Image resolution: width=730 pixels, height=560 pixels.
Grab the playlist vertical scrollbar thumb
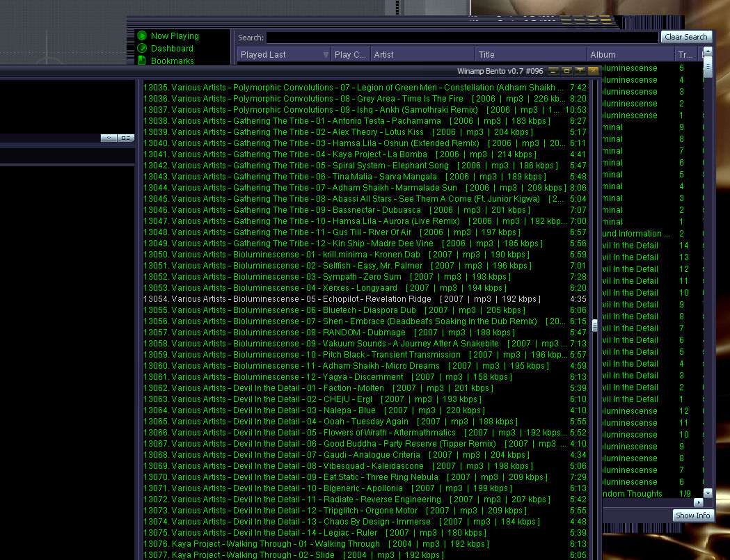[594, 326]
